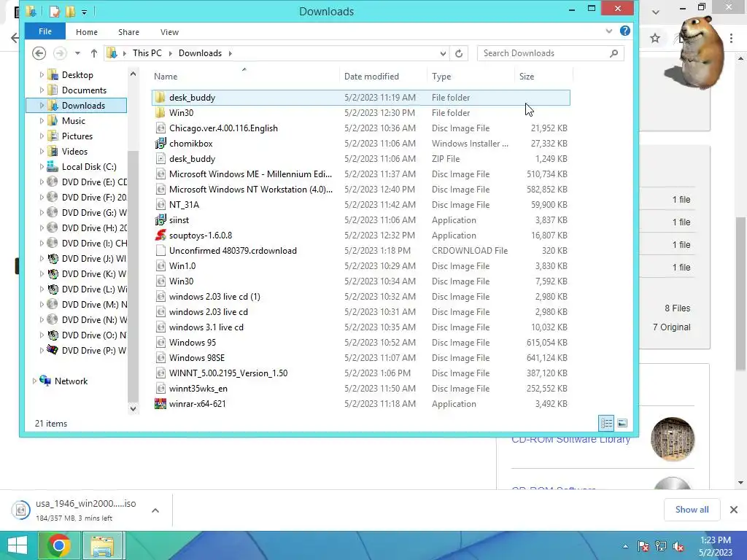Click Show all downloads button
The height and width of the screenshot is (560, 747).
coord(692,510)
